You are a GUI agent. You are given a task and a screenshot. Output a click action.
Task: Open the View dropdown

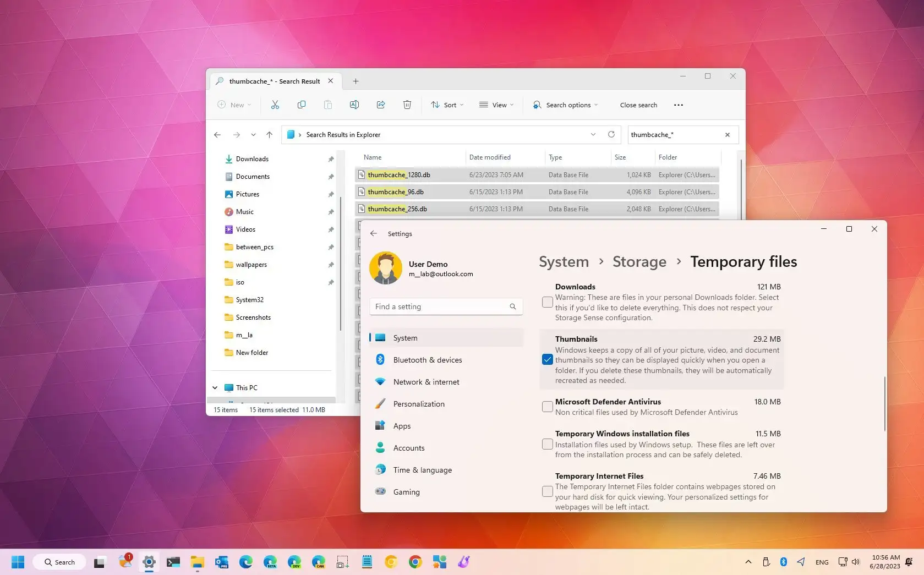click(x=496, y=105)
